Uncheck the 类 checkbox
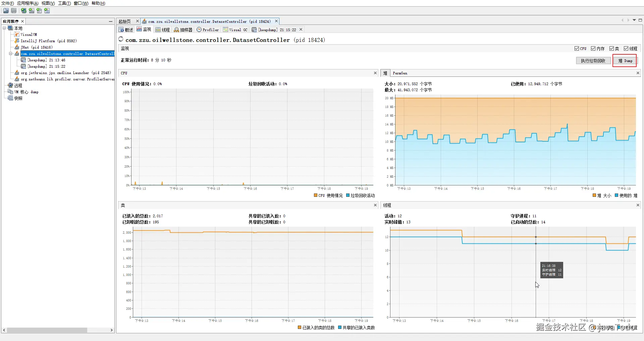 click(611, 49)
